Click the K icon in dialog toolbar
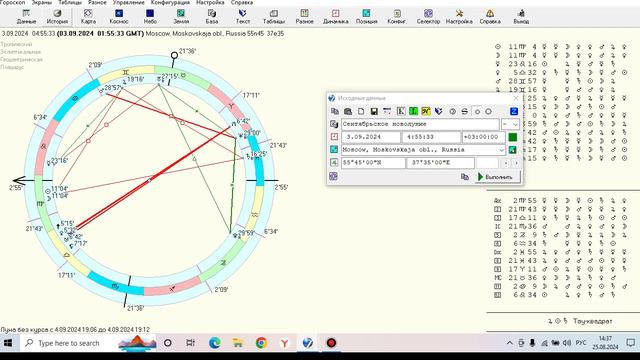 coord(400,111)
